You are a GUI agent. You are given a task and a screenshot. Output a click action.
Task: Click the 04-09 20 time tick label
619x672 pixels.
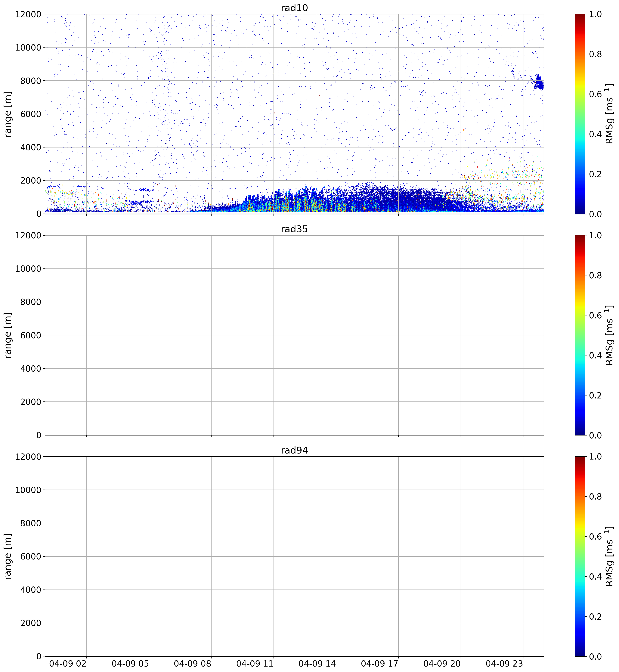click(x=442, y=664)
